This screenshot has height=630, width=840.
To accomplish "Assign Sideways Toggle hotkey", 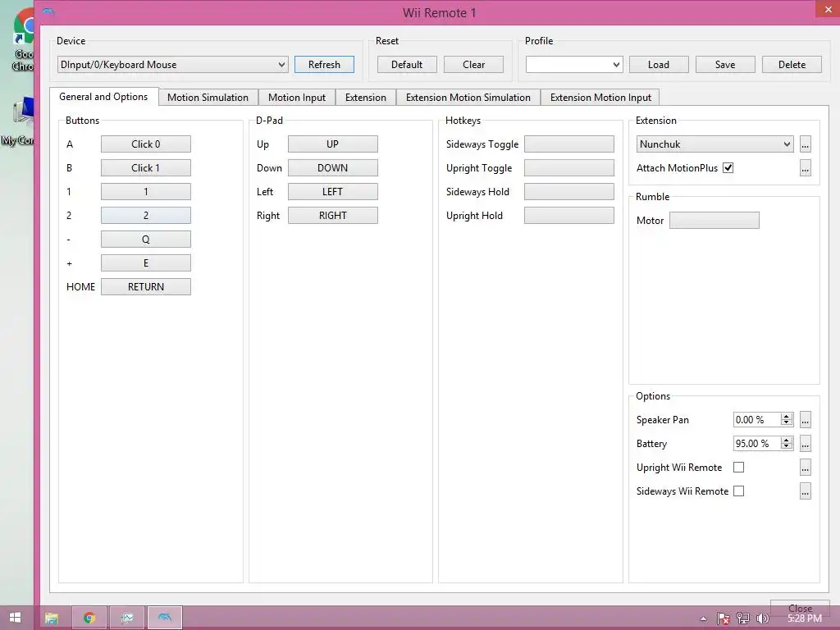I will pos(569,144).
